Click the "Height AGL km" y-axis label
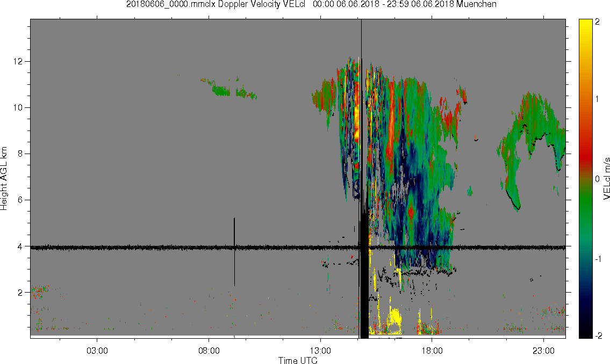Screen dimensions: 610x364 coord(4,178)
